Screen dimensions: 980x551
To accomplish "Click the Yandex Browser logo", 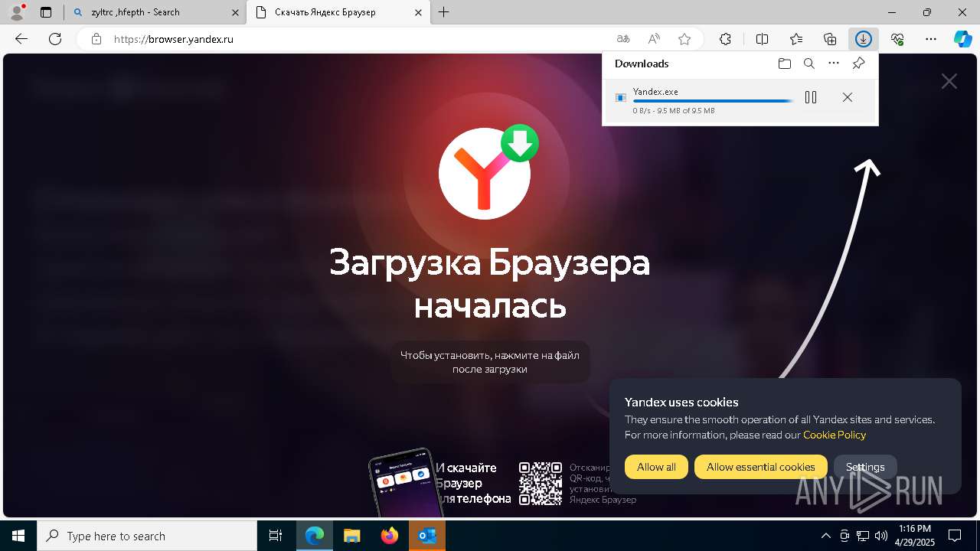I will coord(485,174).
